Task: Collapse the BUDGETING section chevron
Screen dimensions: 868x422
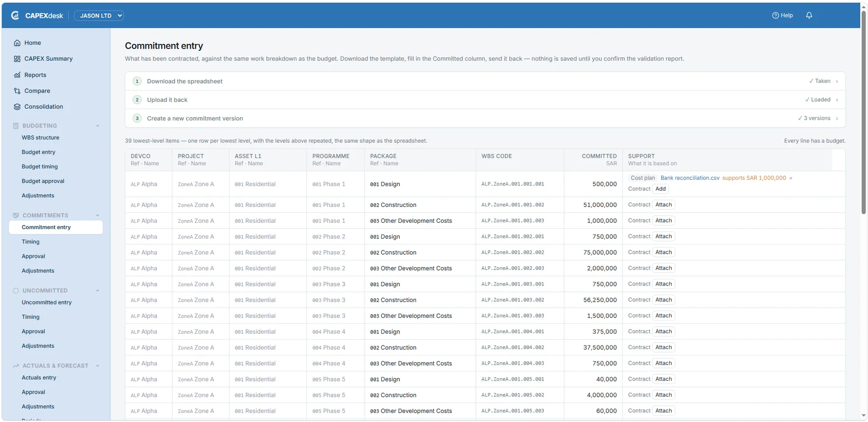Action: [x=97, y=126]
